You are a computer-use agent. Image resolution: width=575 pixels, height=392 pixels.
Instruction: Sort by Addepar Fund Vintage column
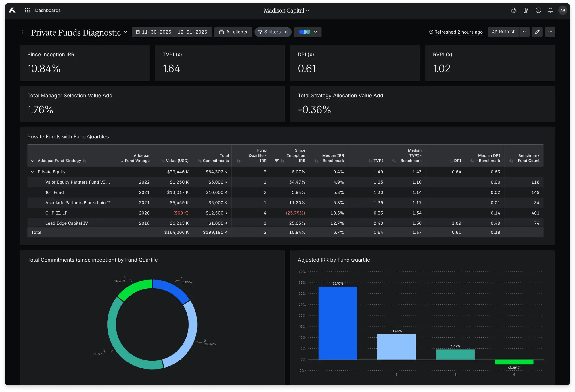[x=122, y=161]
